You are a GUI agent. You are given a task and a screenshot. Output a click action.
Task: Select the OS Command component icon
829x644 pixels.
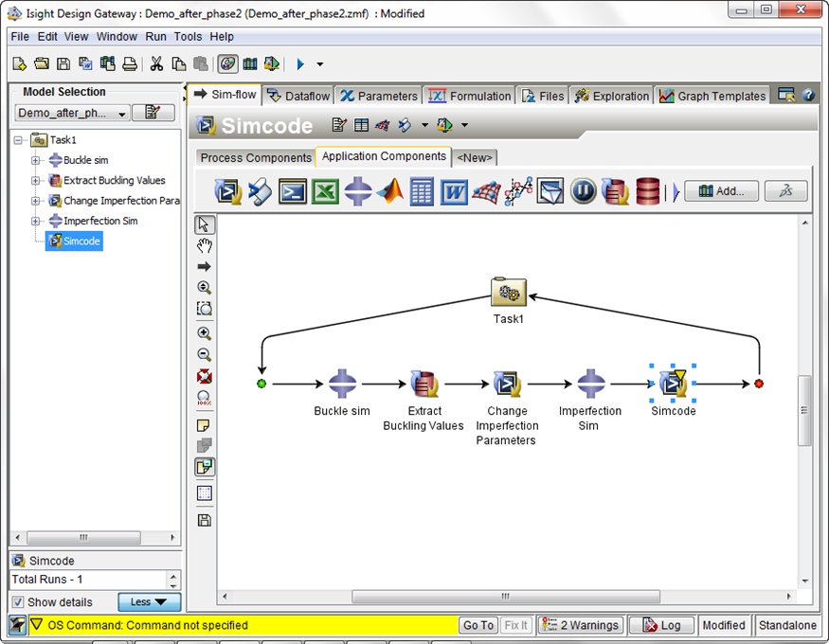293,191
